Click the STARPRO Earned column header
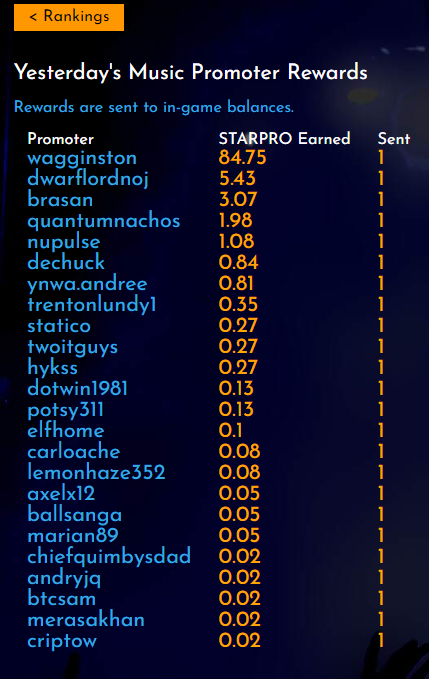Screen dimensions: 429x679 (284, 139)
